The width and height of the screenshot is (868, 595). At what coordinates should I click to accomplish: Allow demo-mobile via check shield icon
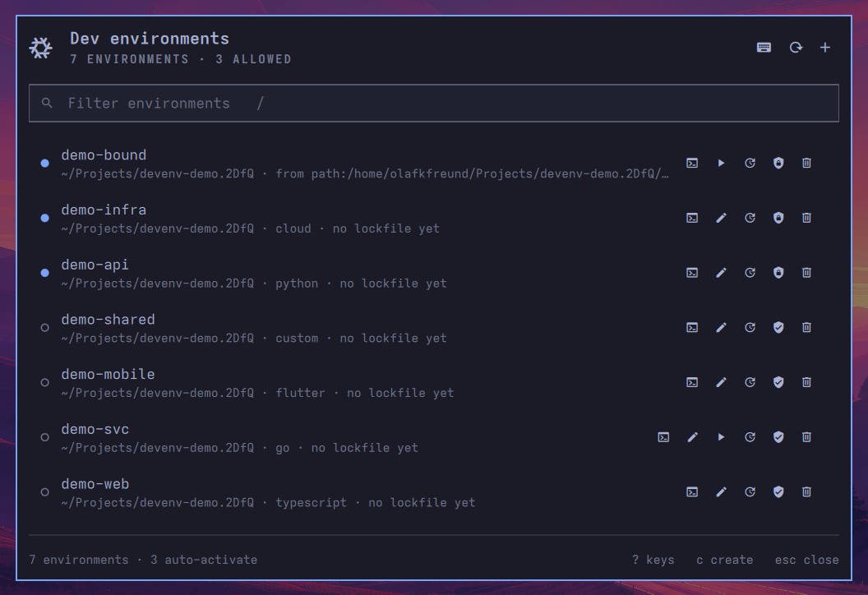778,382
